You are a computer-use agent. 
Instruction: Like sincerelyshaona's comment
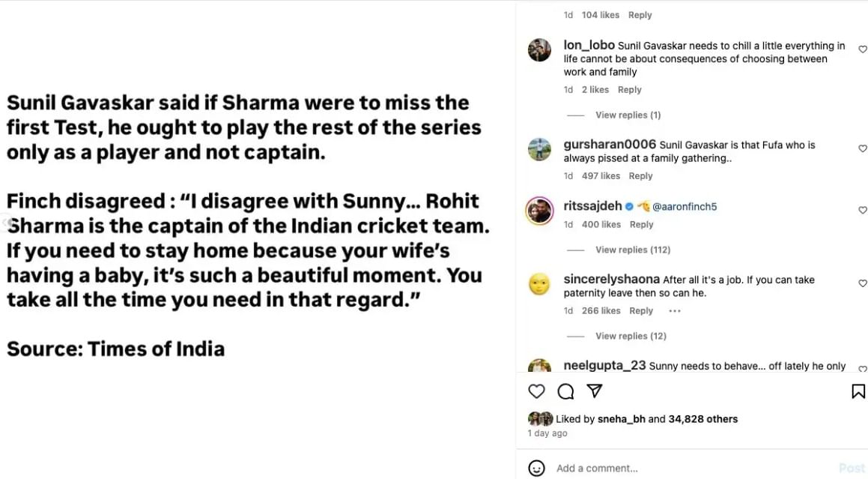(x=862, y=283)
